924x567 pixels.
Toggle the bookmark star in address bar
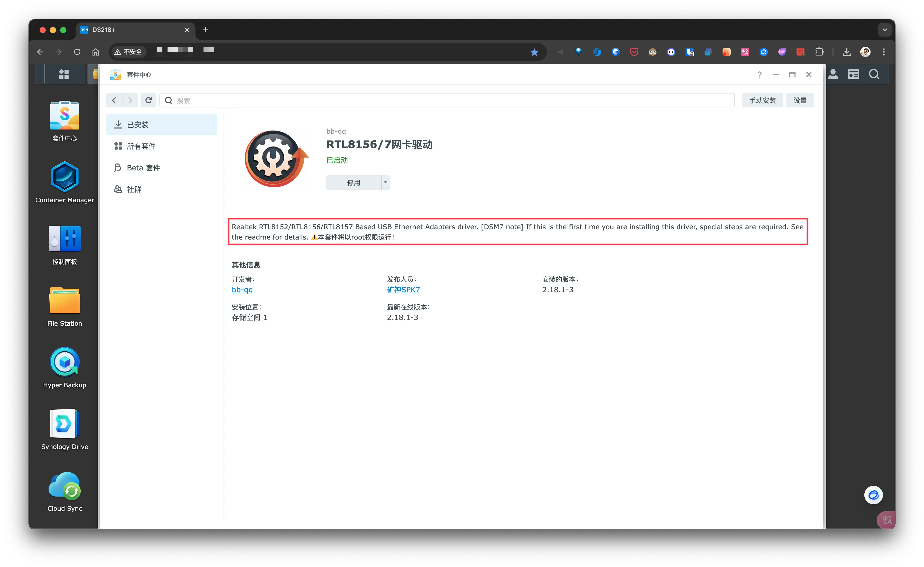pos(534,52)
